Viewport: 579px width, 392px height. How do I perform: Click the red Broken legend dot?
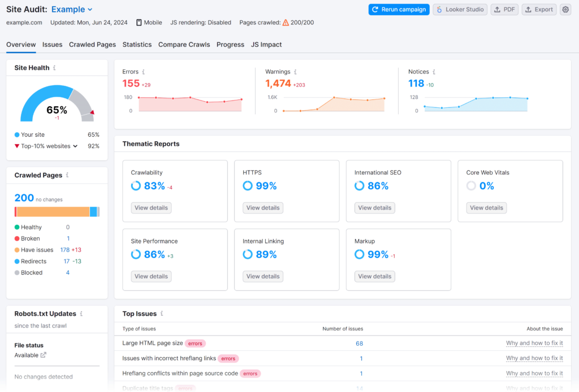click(x=17, y=238)
